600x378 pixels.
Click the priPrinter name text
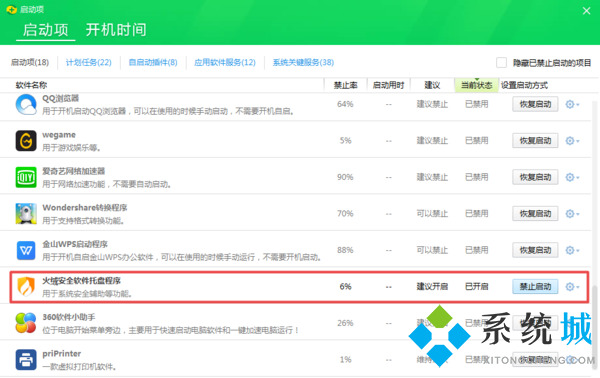[x=62, y=354]
